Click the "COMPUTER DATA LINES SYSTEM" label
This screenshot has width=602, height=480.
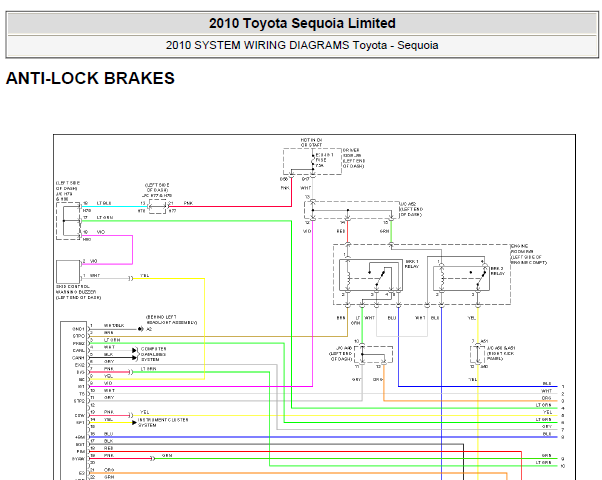(154, 354)
